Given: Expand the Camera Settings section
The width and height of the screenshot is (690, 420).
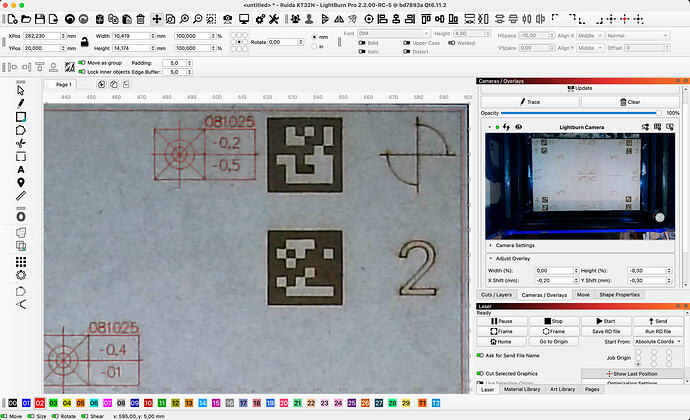Looking at the screenshot, I should 491,245.
